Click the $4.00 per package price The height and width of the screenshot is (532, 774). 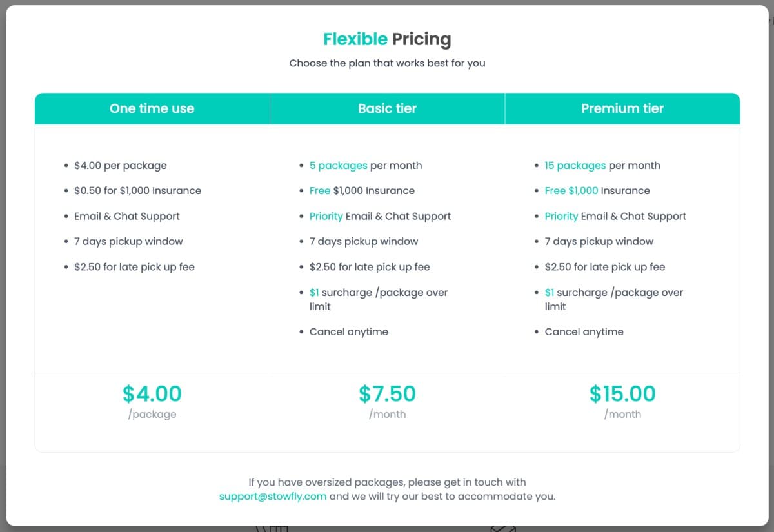152,393
